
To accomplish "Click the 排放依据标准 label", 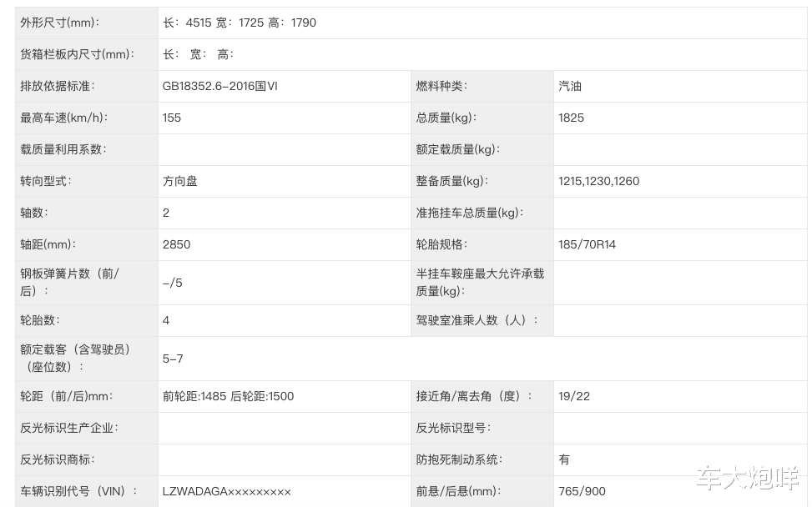I will (58, 86).
